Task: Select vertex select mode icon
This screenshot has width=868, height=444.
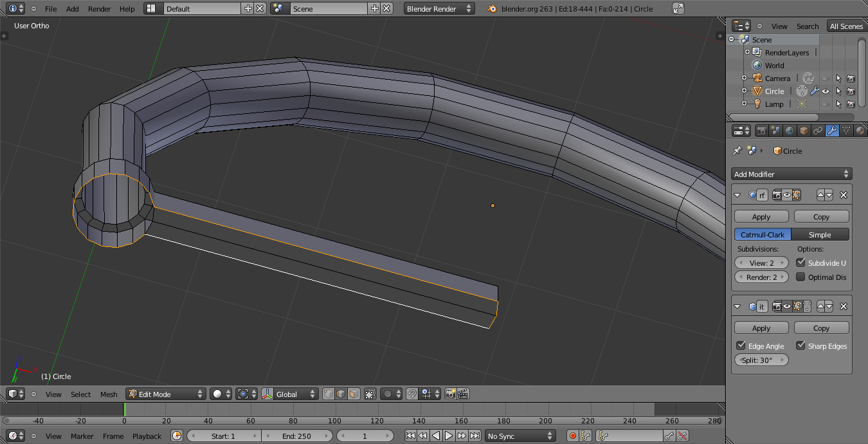Action: pos(329,394)
